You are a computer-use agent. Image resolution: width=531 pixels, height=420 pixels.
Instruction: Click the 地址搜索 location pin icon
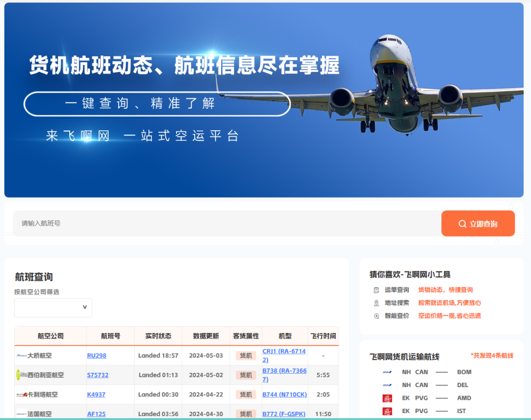376,303
